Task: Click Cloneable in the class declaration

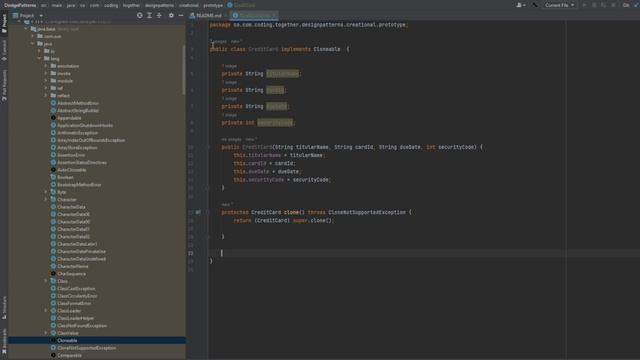Action: [327, 49]
